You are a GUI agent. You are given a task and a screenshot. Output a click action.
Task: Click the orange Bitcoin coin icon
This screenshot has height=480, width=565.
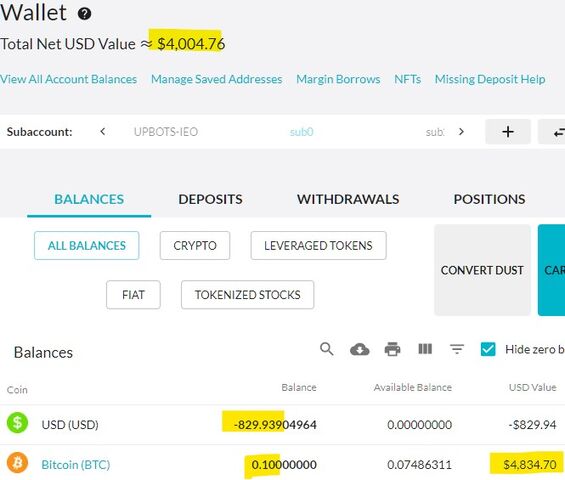pos(17,463)
